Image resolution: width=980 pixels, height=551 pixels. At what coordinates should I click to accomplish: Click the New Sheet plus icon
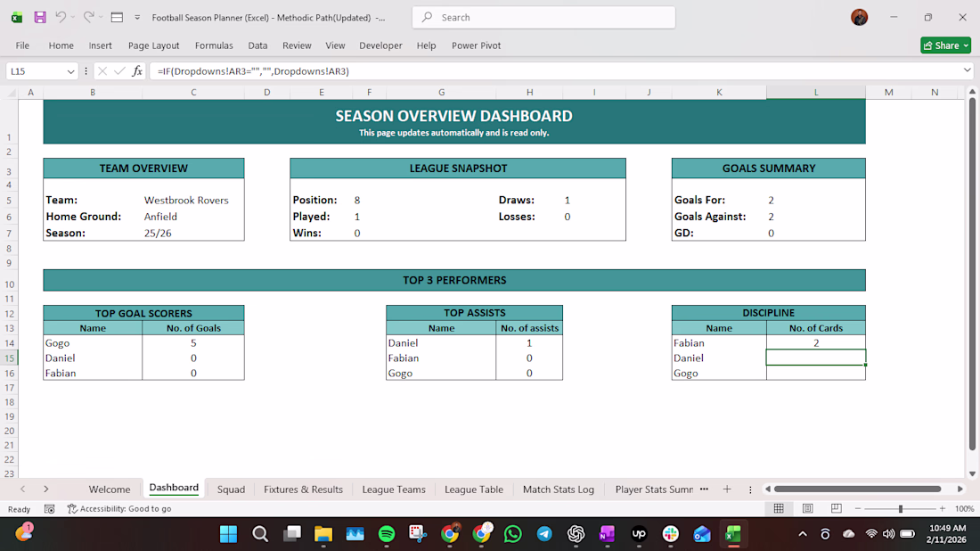pos(727,489)
